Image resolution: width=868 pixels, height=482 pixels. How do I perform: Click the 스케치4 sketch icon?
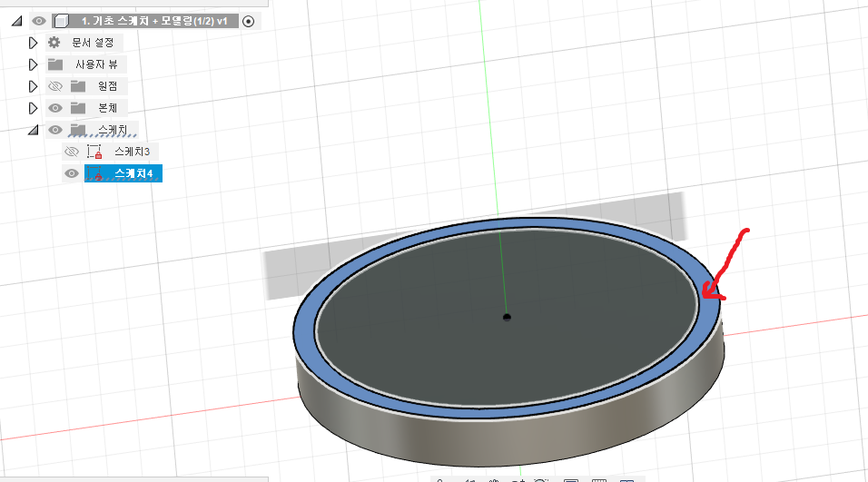pyautogui.click(x=94, y=173)
